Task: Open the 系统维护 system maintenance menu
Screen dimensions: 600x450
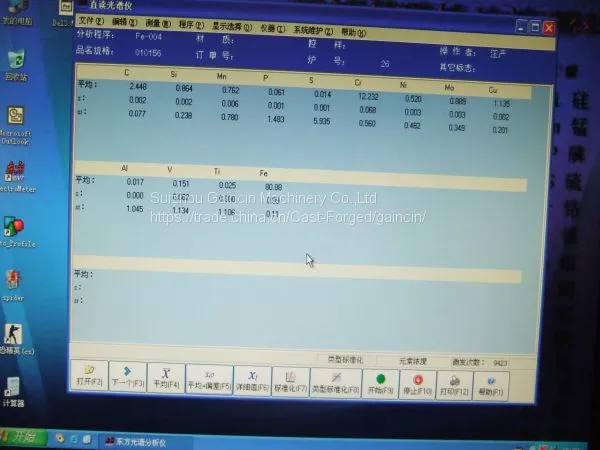Action: (x=313, y=31)
